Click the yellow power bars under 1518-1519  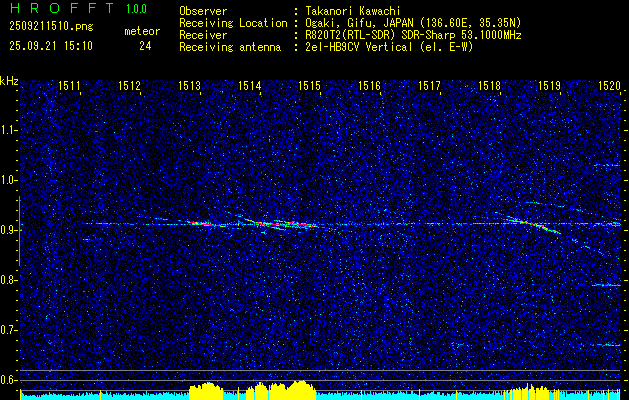(x=526, y=392)
